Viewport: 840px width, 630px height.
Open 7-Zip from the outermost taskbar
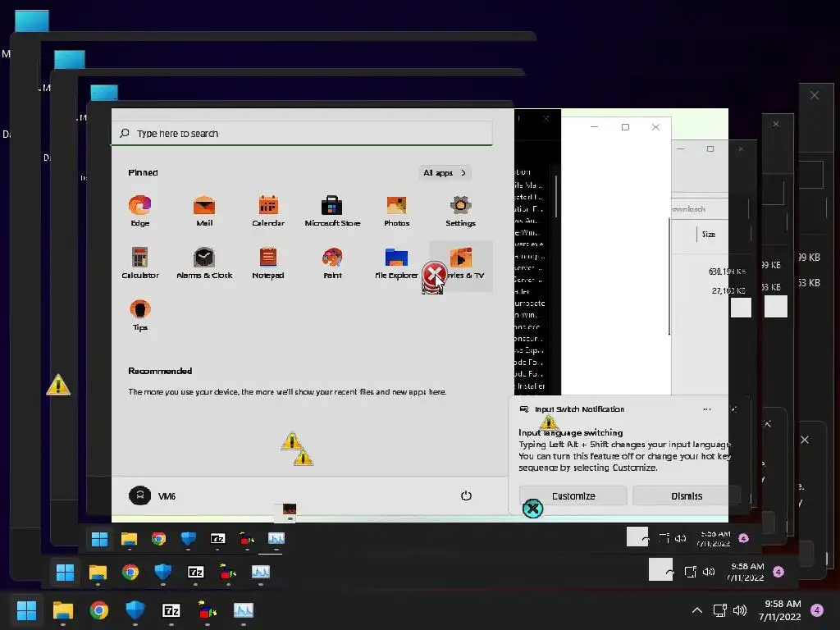(x=171, y=610)
